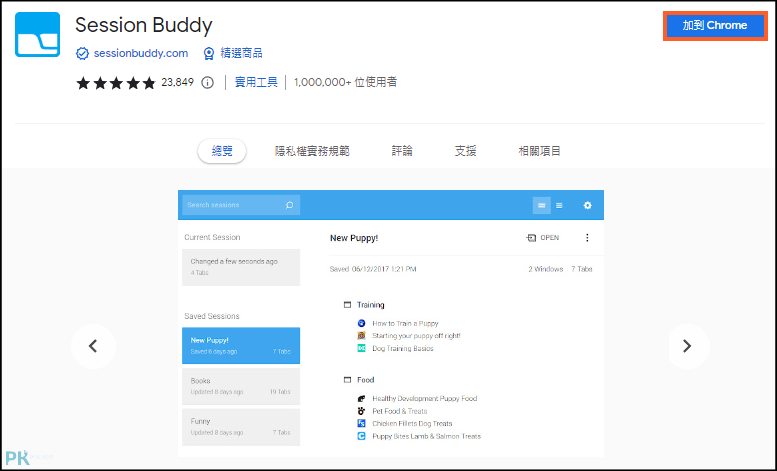Click the 'Saved 06/12/2017 1:21 PM' text

(373, 269)
